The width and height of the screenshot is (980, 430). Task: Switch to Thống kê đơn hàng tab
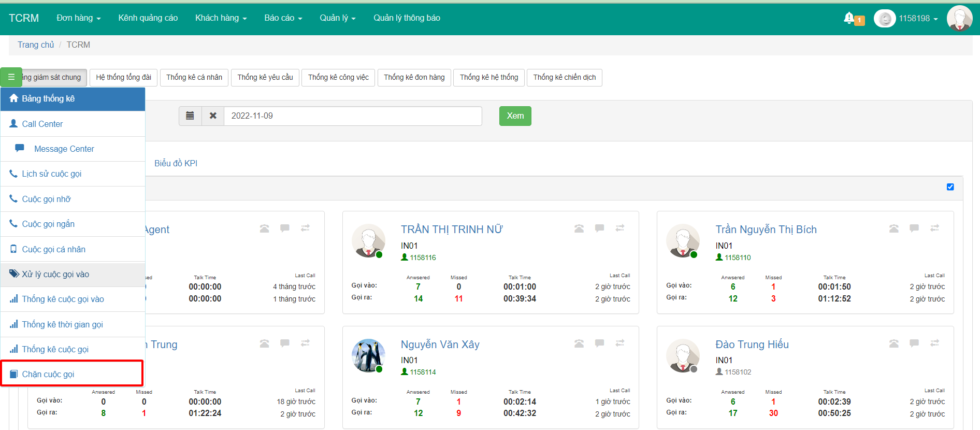click(x=414, y=77)
